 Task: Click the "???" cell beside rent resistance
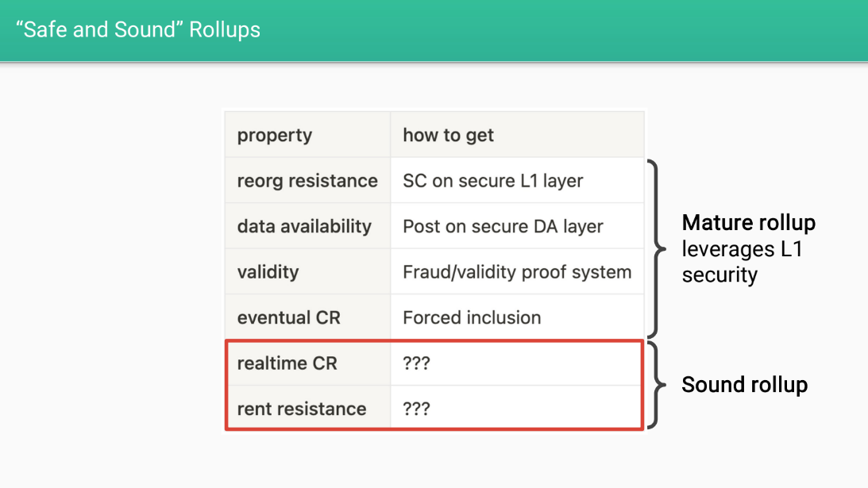416,409
